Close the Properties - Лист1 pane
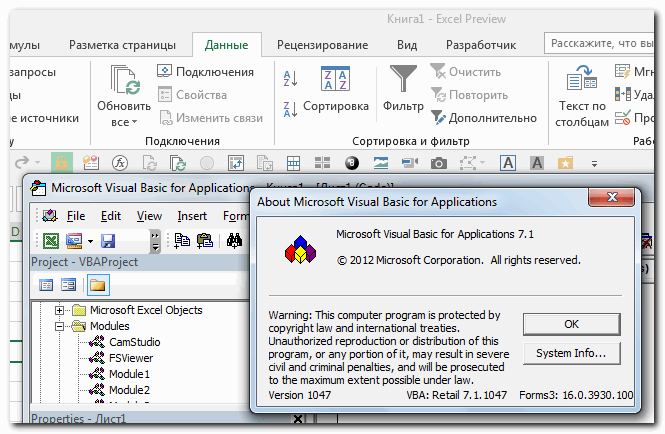This screenshot has width=665, height=434. coord(298,419)
